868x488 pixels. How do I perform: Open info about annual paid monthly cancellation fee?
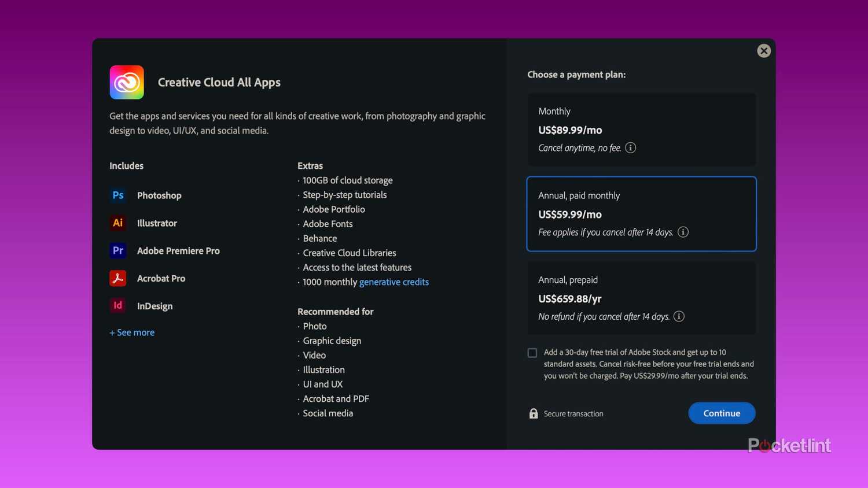click(x=683, y=232)
